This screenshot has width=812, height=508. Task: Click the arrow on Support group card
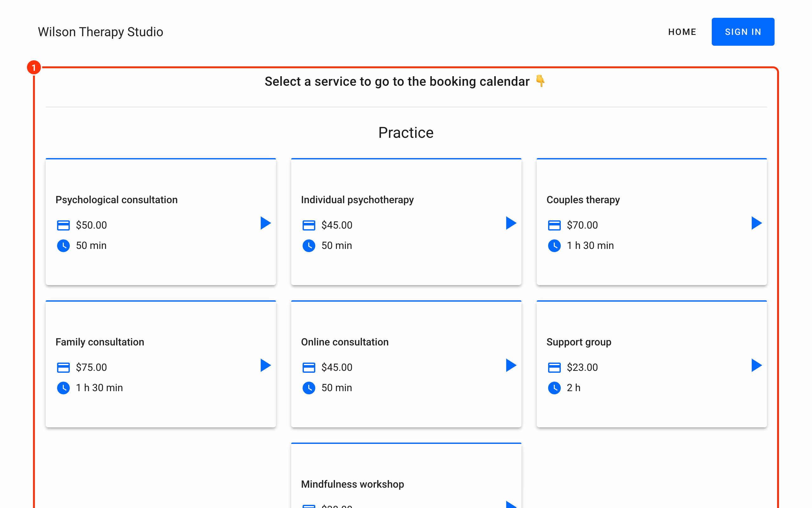click(x=756, y=365)
